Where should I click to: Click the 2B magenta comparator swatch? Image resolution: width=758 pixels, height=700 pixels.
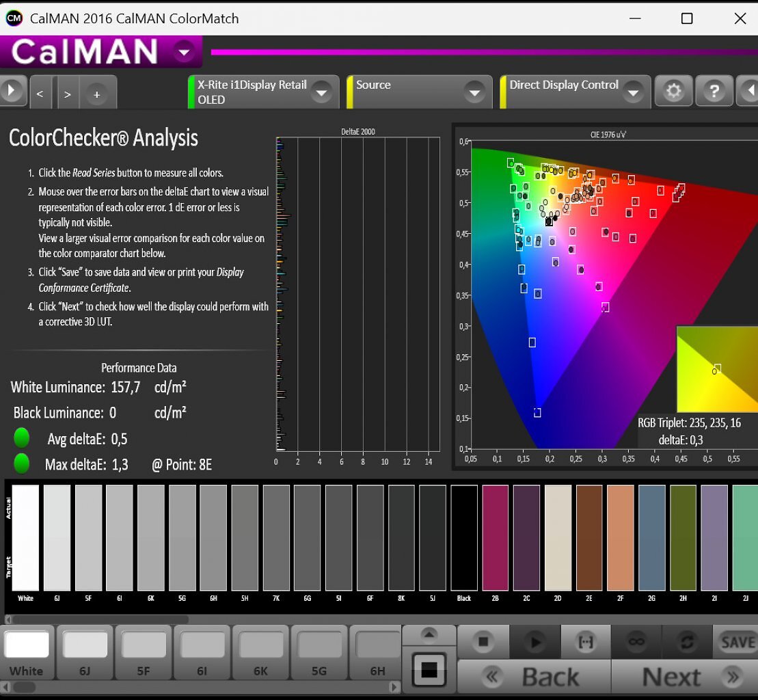point(496,537)
